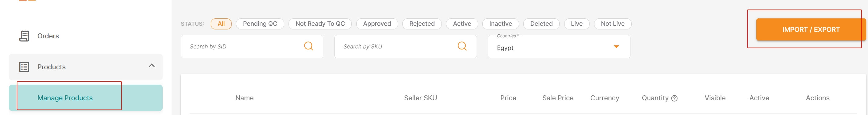Click the Orders receipt icon
This screenshot has width=868, height=115.
click(x=24, y=36)
